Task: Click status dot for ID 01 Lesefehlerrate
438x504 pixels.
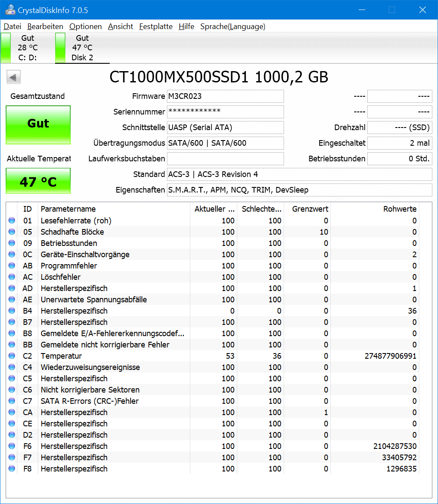Action: (x=12, y=220)
